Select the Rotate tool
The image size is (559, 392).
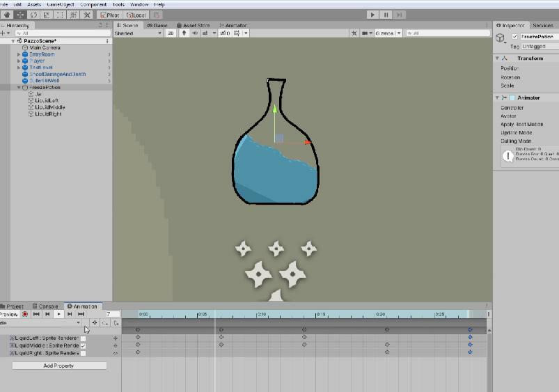33,15
